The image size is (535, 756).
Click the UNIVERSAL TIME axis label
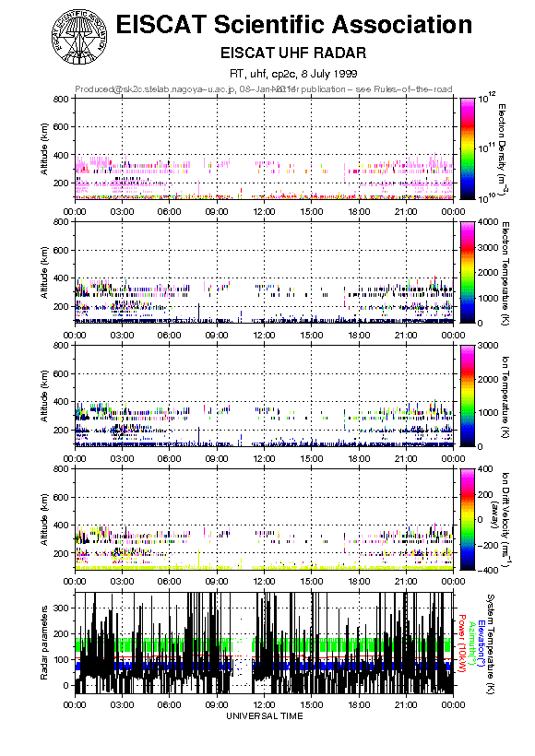click(265, 716)
